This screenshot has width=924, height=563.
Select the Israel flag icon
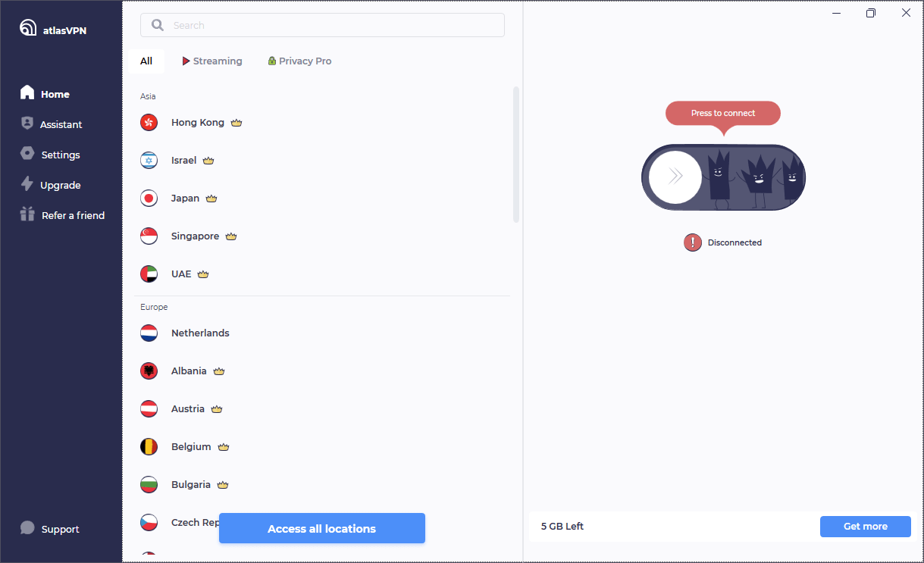(149, 160)
